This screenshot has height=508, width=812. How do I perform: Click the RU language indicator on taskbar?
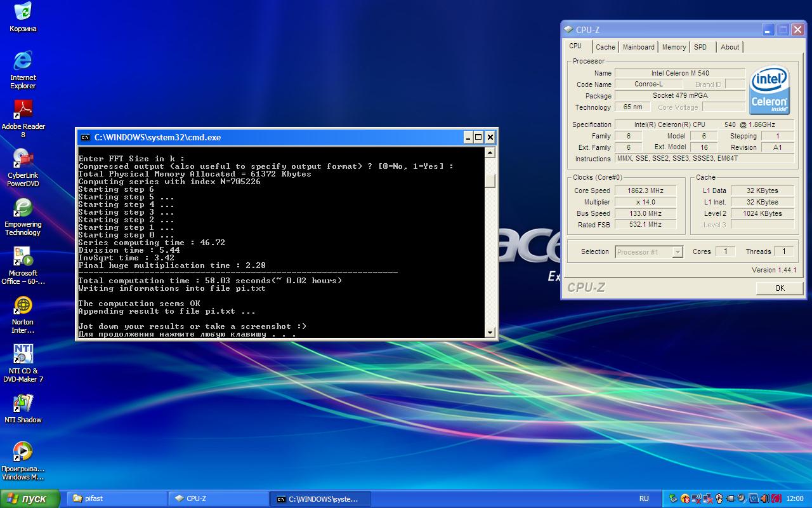644,498
